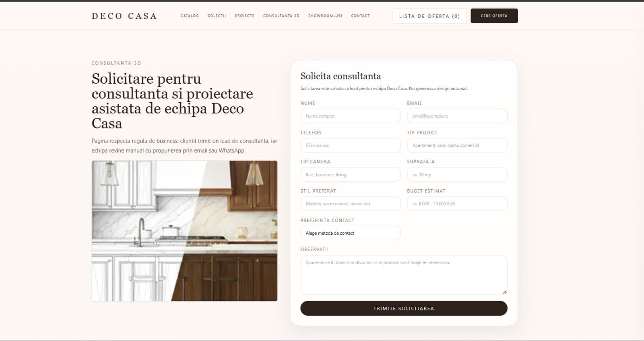Click the Pagina respecta regula de business paragraph
The height and width of the screenshot is (341, 644).
(184, 146)
